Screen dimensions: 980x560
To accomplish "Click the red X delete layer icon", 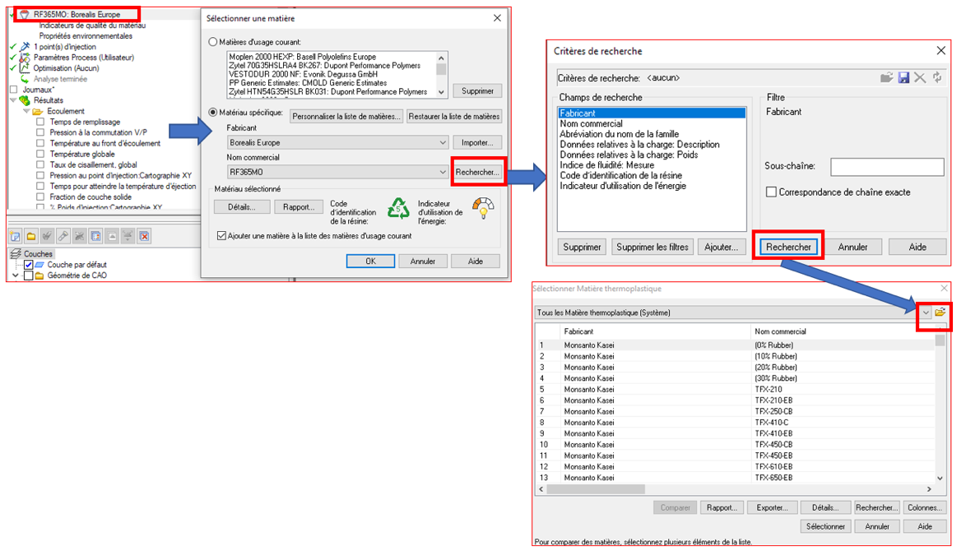I will [x=144, y=237].
